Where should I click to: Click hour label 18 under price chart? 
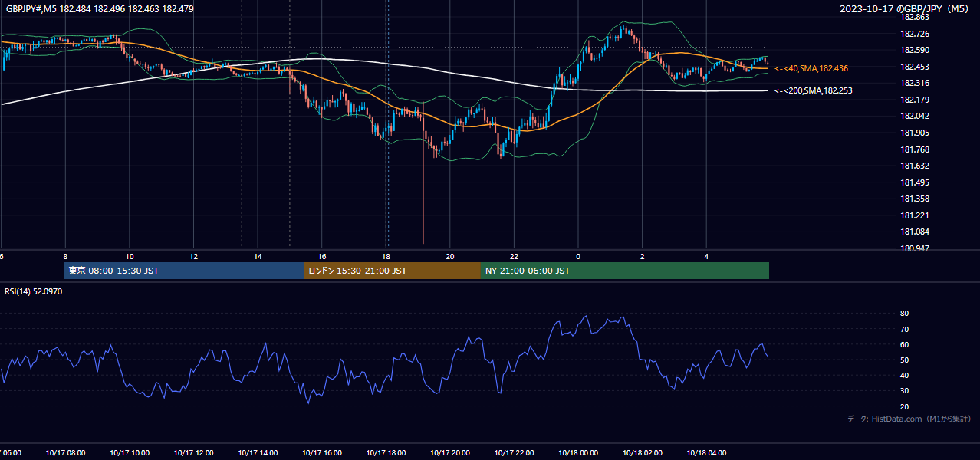click(386, 256)
